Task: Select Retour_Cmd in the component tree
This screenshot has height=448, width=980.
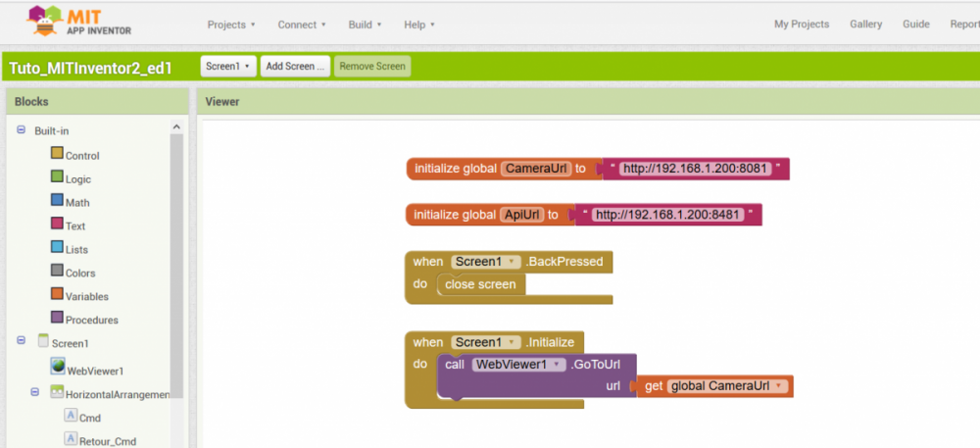Action: (108, 442)
